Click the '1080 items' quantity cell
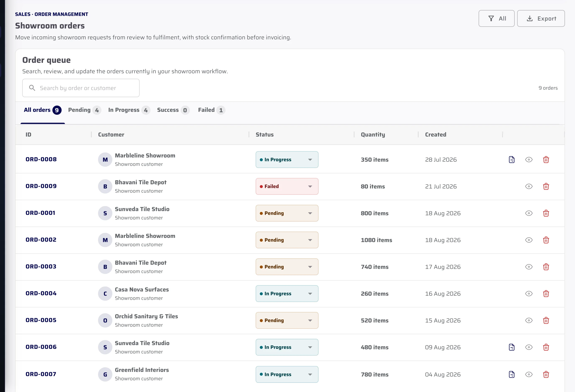 tap(376, 240)
